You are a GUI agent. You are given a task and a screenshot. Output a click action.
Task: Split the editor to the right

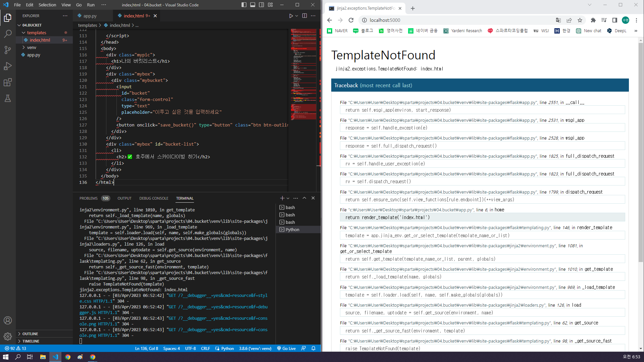click(304, 16)
